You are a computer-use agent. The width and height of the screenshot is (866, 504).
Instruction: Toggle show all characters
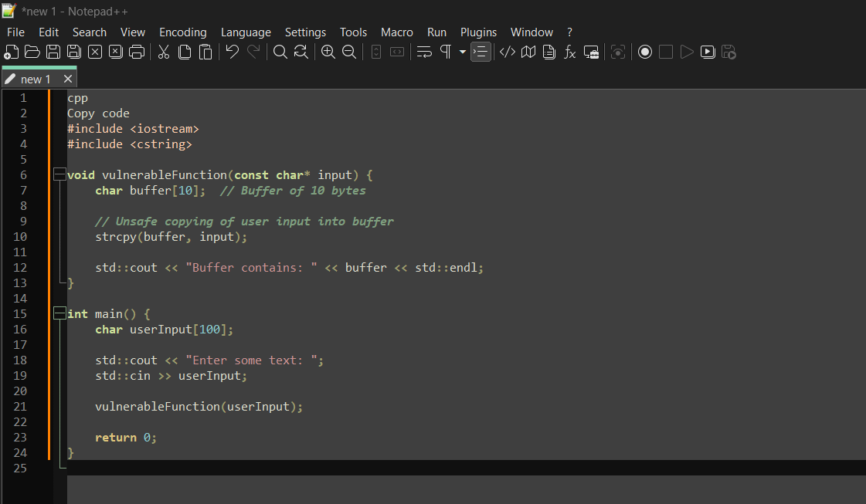tap(444, 52)
